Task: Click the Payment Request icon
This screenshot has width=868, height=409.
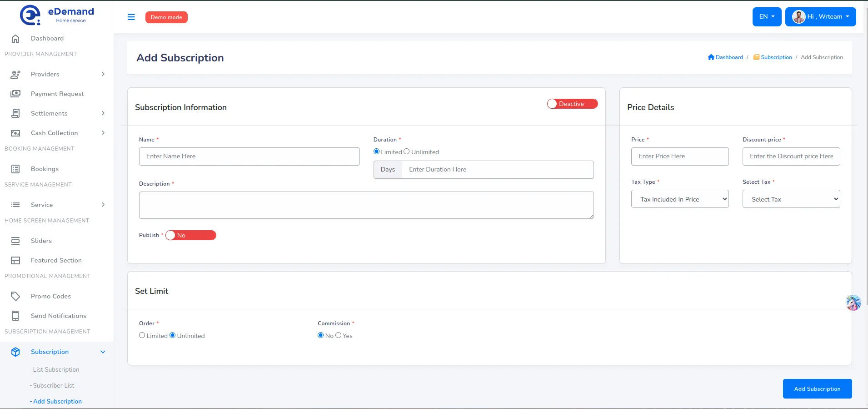Action: [x=15, y=94]
